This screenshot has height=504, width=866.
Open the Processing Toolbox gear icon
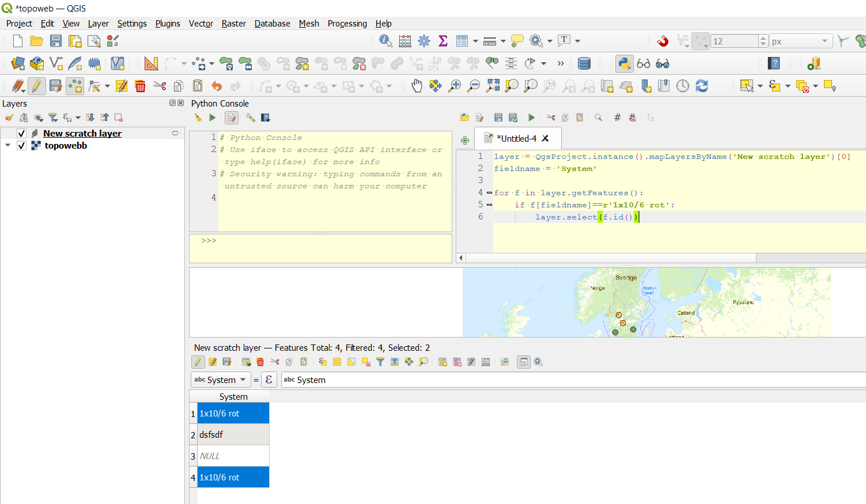coord(424,41)
